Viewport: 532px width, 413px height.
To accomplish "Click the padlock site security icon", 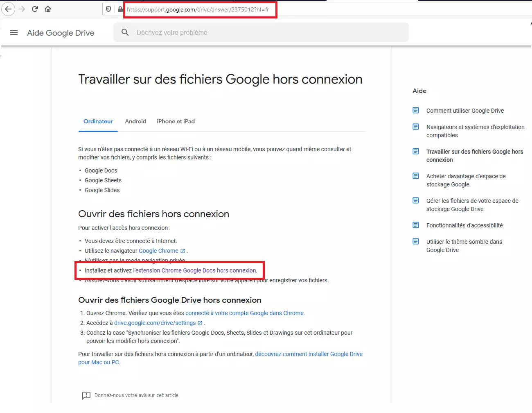I will tap(120, 9).
